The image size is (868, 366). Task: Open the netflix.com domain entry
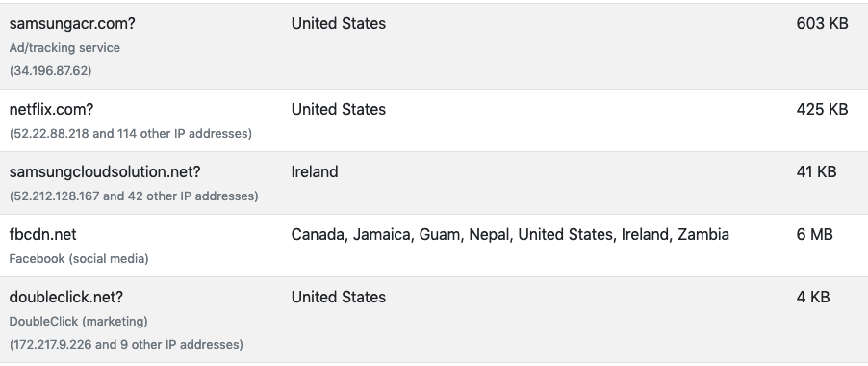51,110
